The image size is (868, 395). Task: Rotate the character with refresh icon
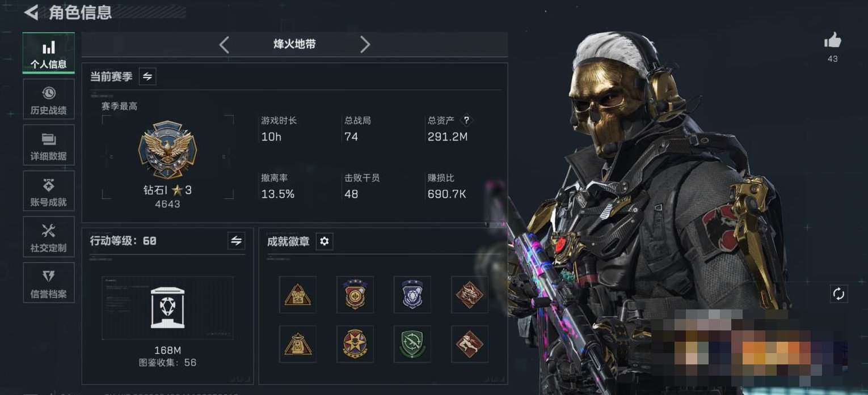(x=838, y=294)
